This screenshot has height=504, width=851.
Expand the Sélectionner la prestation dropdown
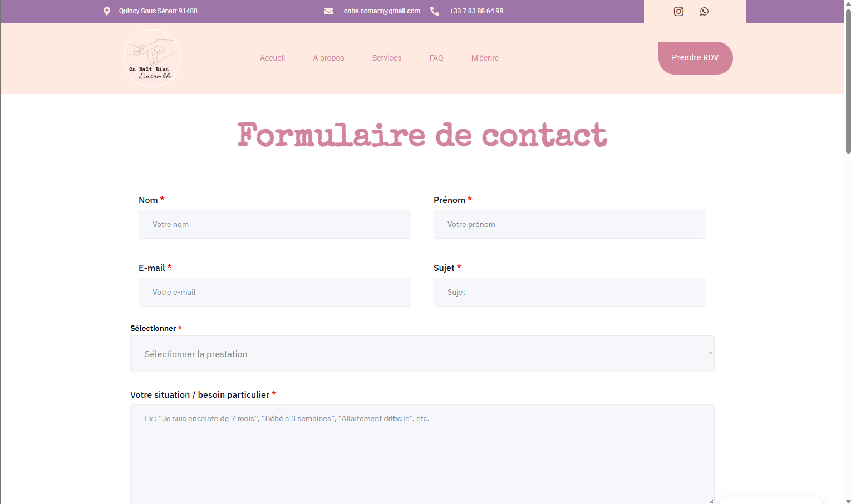[422, 354]
